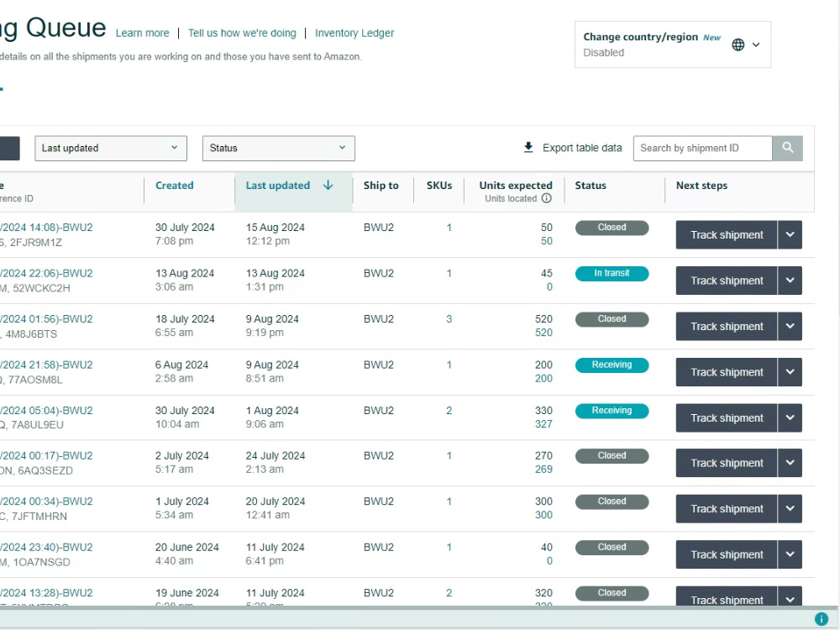Expand the Change country/region chevron

[x=756, y=45]
